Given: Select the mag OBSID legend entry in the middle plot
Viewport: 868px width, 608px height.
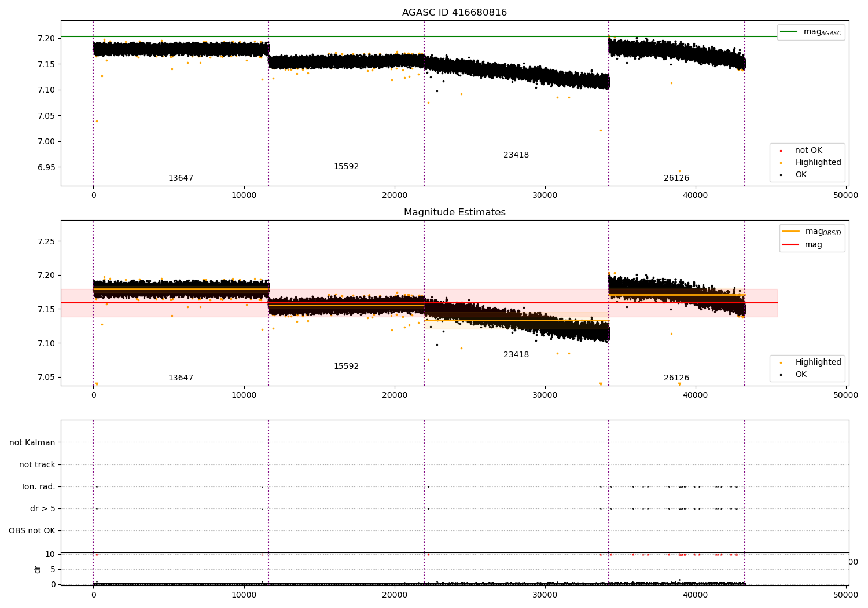Looking at the screenshot, I should (811, 232).
